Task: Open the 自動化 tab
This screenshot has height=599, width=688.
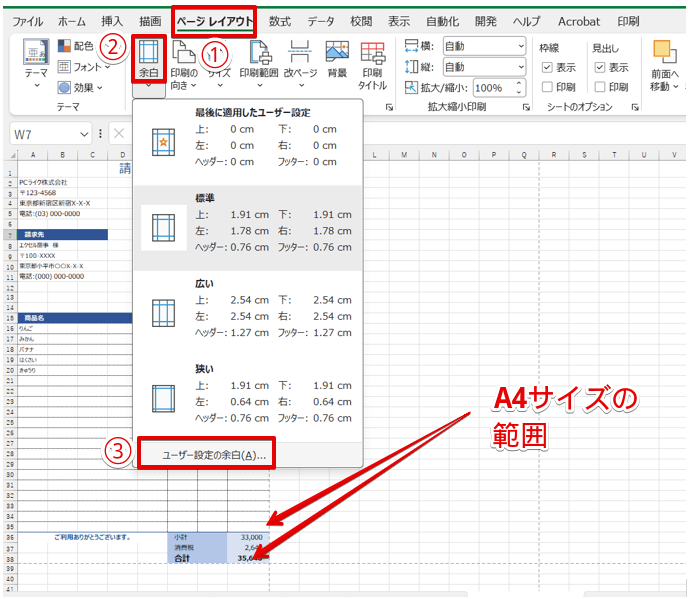Action: [x=442, y=22]
